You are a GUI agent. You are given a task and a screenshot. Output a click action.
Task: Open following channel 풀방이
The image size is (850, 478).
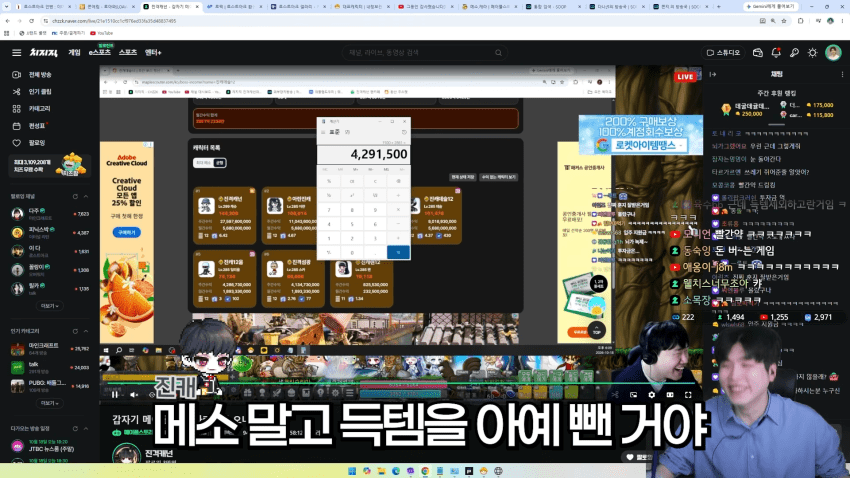click(49, 270)
